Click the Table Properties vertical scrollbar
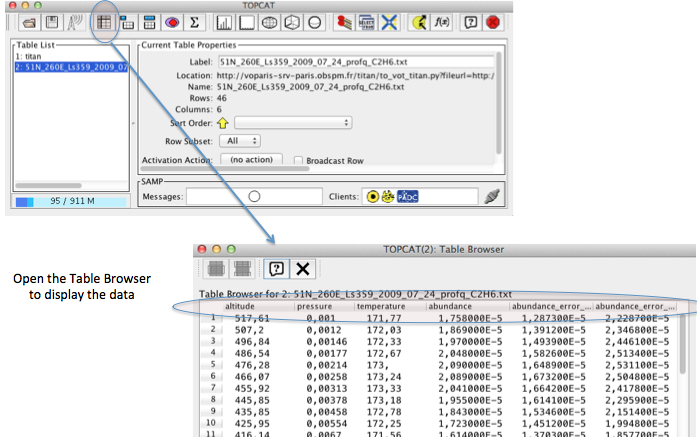 point(499,103)
